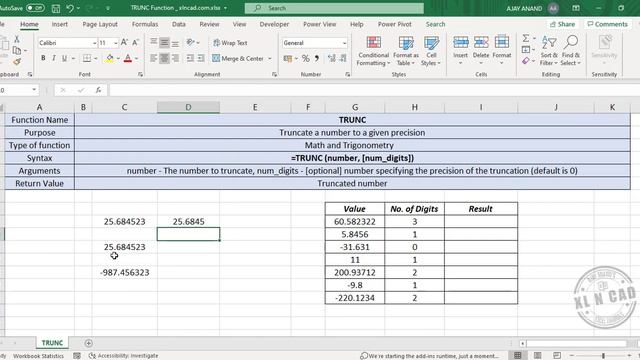Increase font size icon

tap(124, 42)
